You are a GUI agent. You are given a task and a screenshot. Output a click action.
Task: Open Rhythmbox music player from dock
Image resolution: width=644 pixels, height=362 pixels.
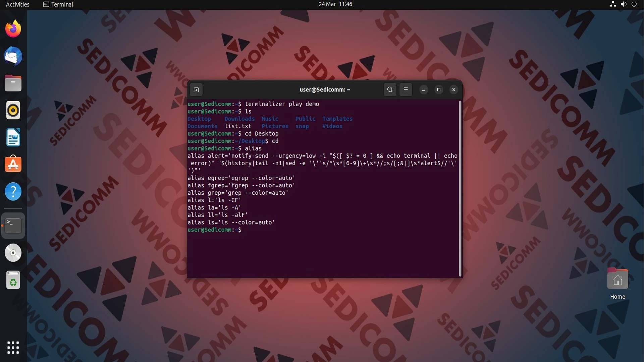(x=13, y=110)
